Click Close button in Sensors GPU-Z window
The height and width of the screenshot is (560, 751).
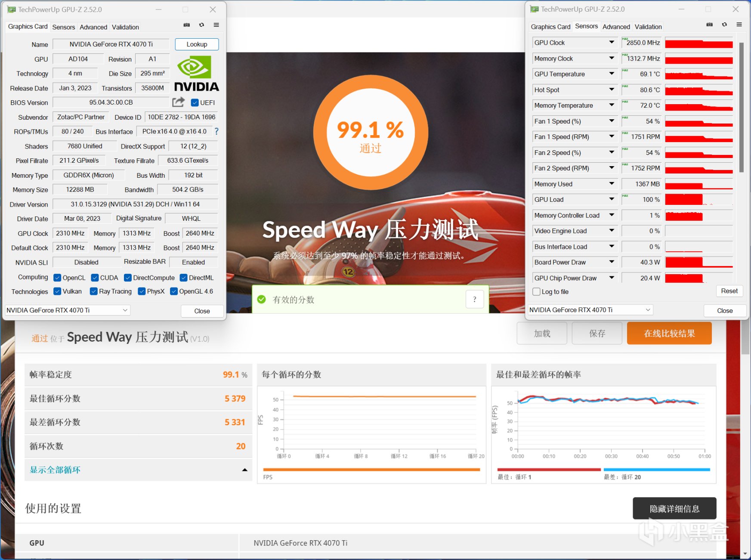[725, 310]
